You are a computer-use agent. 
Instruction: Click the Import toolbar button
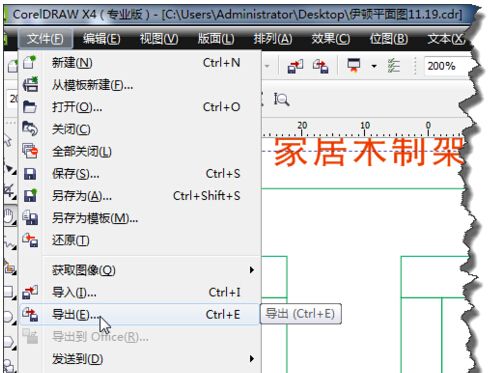295,66
